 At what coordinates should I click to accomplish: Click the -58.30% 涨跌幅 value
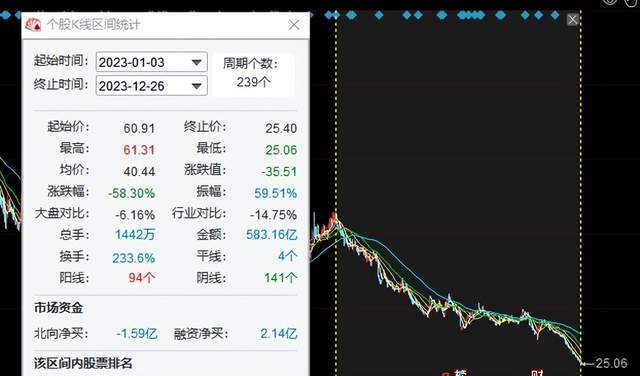(x=131, y=193)
